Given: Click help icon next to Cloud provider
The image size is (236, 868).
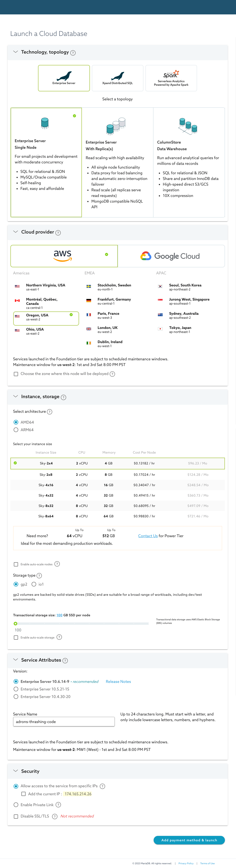Looking at the screenshot, I should coord(58,233).
